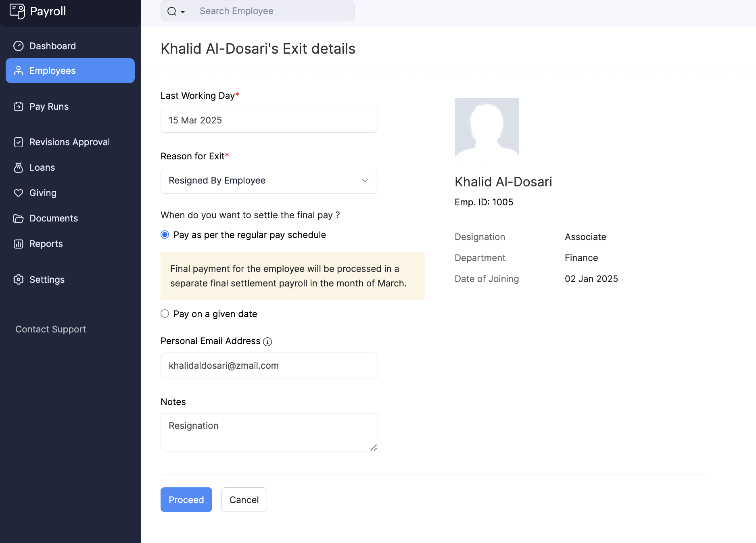Click the Last Working Day date field

[x=269, y=120]
